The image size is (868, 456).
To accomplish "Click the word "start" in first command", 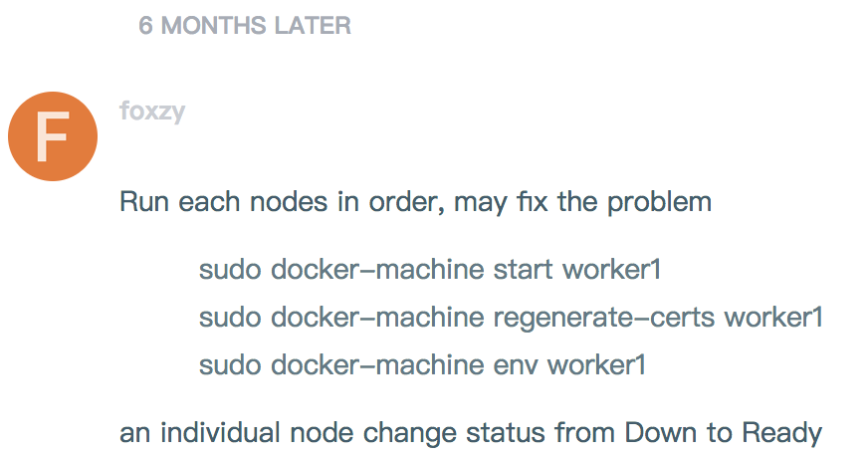I will click(x=524, y=270).
